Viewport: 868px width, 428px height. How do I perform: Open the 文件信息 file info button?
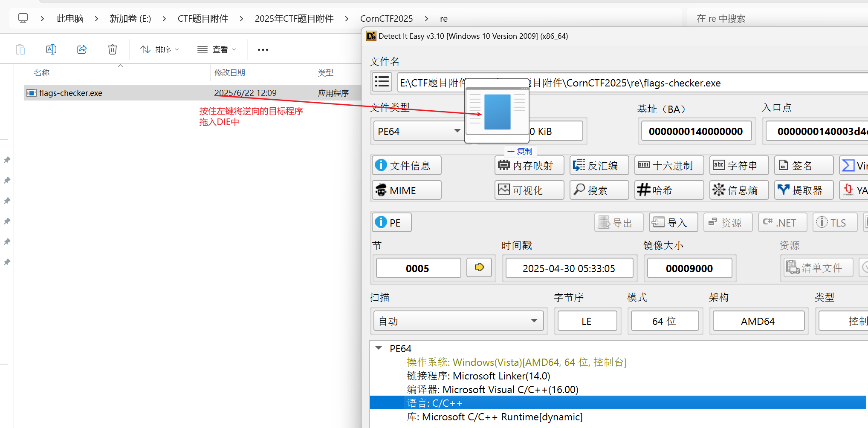point(406,165)
